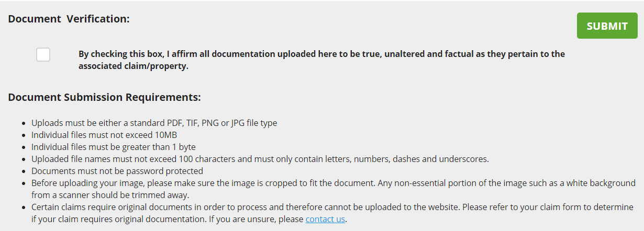Click the bullet point before 'Individual files must not exceed'
Screen dimensions: 644x231
click(x=24, y=135)
